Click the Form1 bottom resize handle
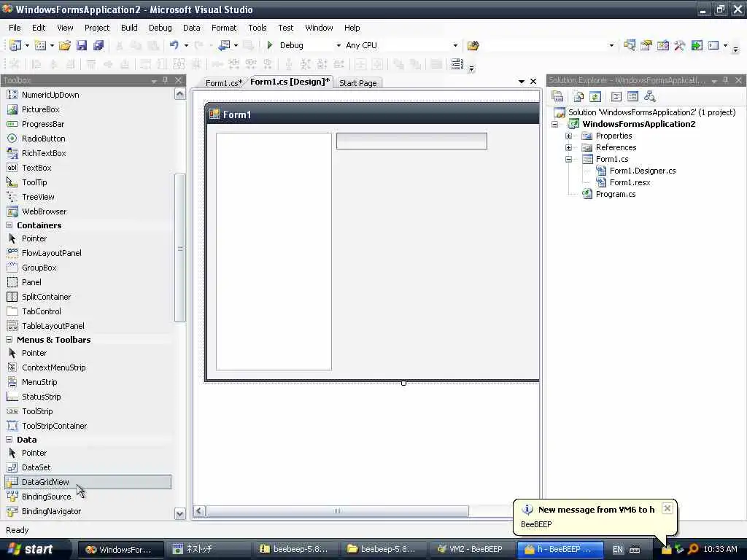 coord(403,383)
